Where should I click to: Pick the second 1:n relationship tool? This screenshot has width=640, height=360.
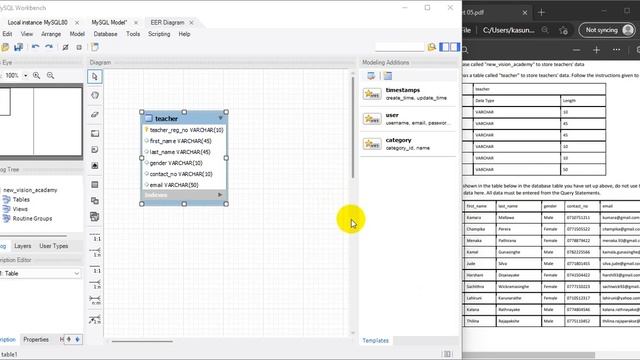pyautogui.click(x=95, y=284)
